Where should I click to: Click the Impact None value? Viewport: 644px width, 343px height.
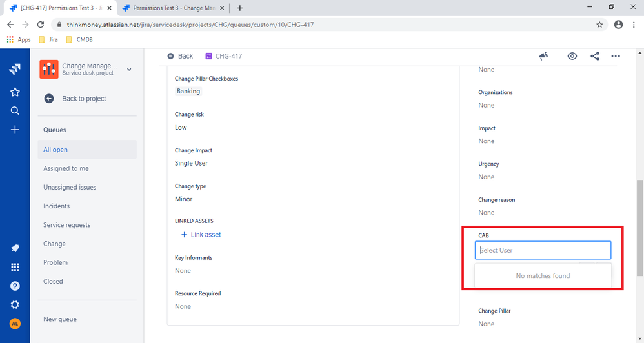pyautogui.click(x=487, y=141)
